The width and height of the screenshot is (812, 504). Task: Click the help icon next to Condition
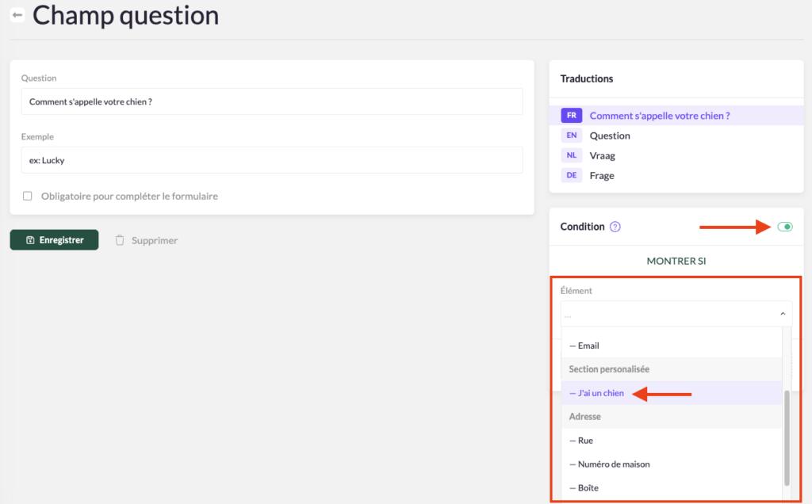[615, 227]
